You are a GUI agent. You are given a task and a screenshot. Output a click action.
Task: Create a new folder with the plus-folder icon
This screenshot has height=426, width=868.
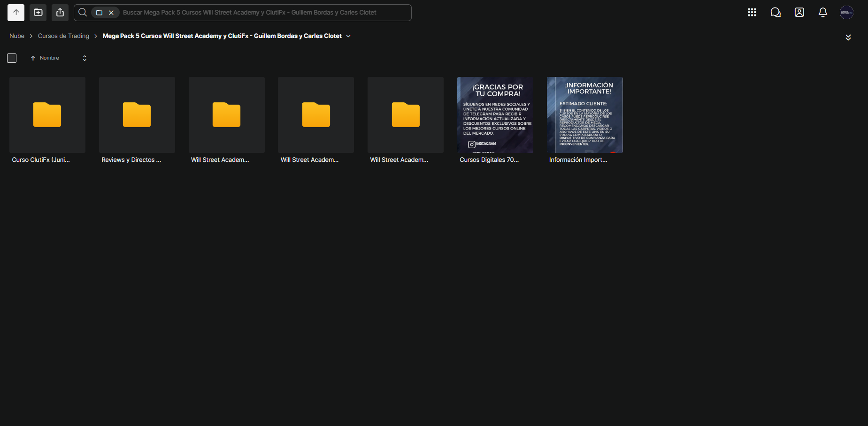point(38,13)
